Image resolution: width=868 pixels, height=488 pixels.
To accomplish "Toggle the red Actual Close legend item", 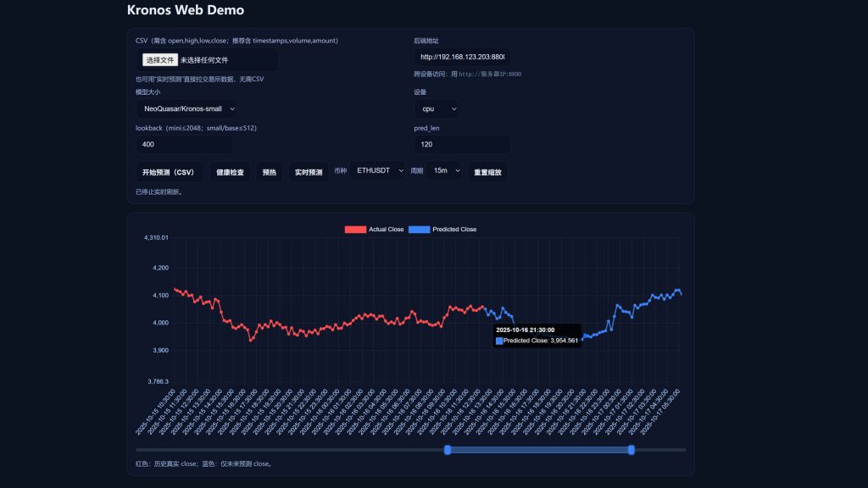I will 374,230.
